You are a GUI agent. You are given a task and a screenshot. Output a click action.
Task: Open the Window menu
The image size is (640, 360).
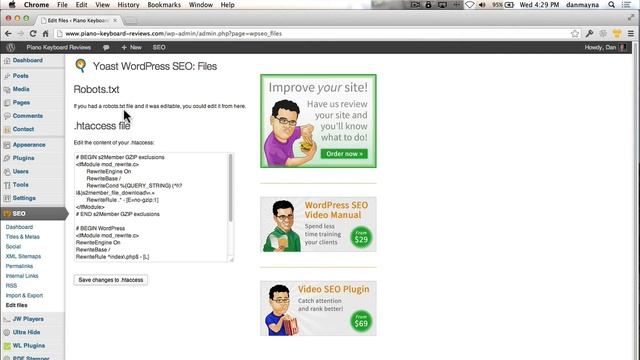201,4
